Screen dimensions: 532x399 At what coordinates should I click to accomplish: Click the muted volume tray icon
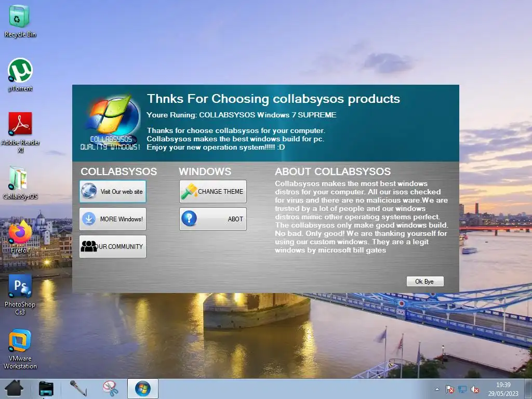475,389
